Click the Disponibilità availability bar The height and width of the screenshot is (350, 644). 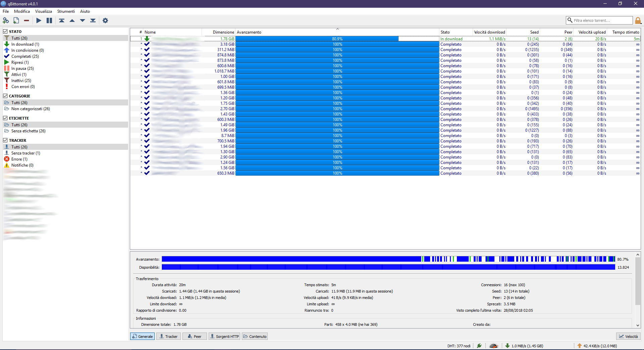tap(388, 267)
